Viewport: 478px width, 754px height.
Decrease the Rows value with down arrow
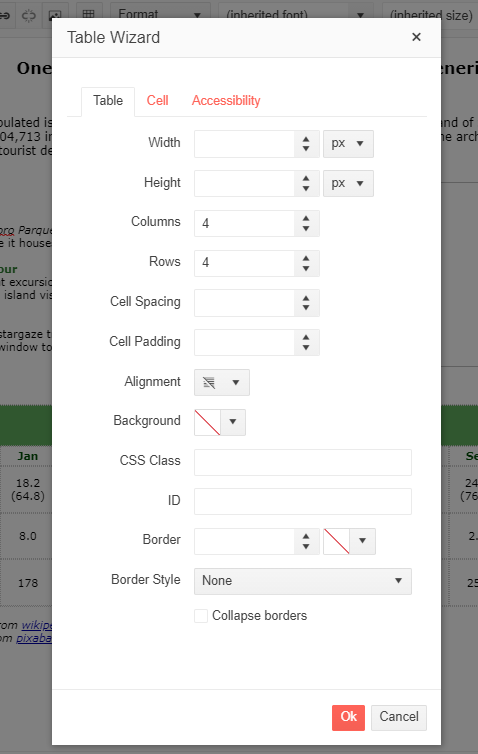pyautogui.click(x=306, y=269)
